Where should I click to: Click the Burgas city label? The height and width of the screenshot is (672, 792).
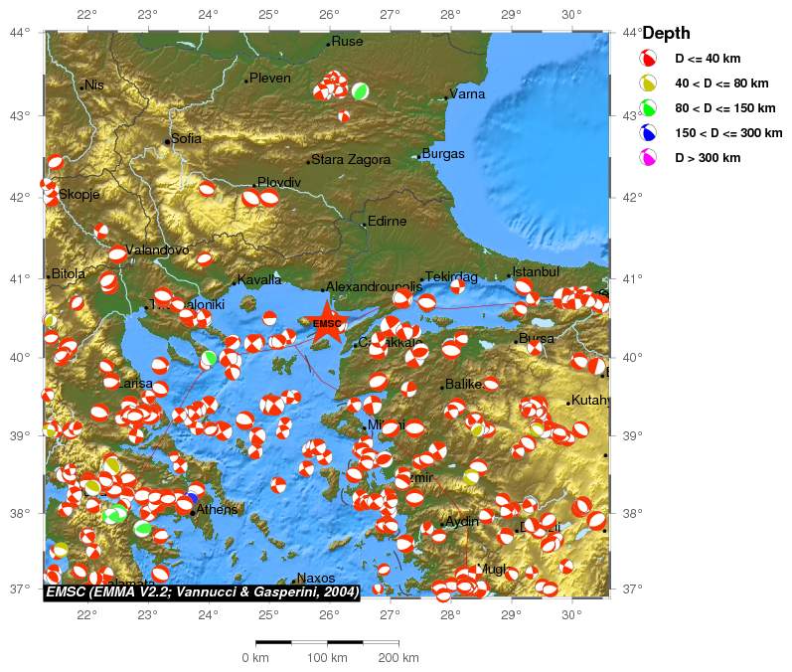tap(443, 154)
